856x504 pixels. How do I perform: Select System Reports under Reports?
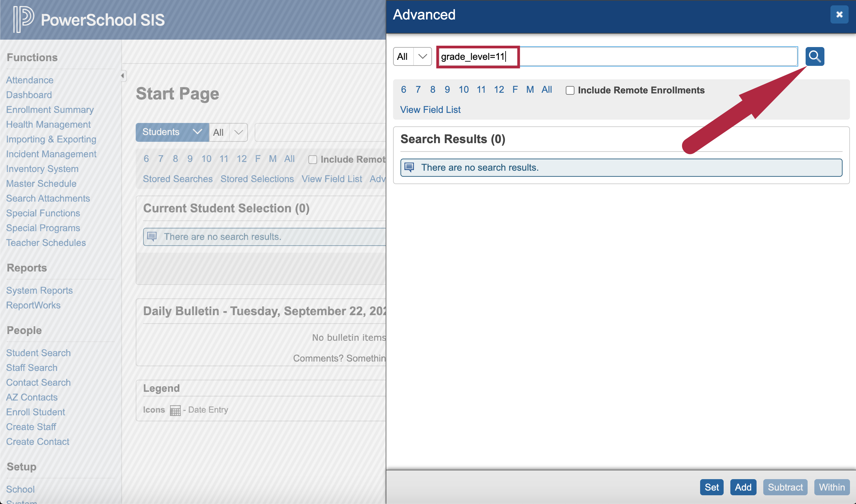pos(39,290)
